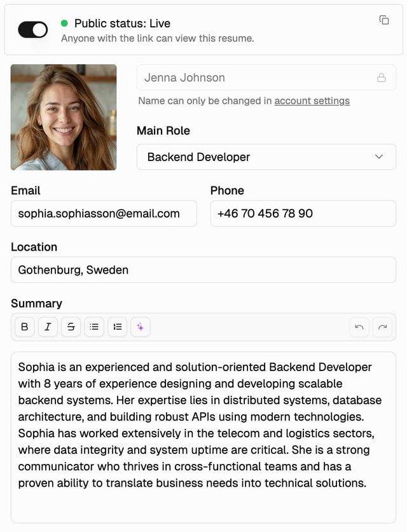The image size is (407, 532).
Task: Open the account settings link
Action: tap(312, 101)
